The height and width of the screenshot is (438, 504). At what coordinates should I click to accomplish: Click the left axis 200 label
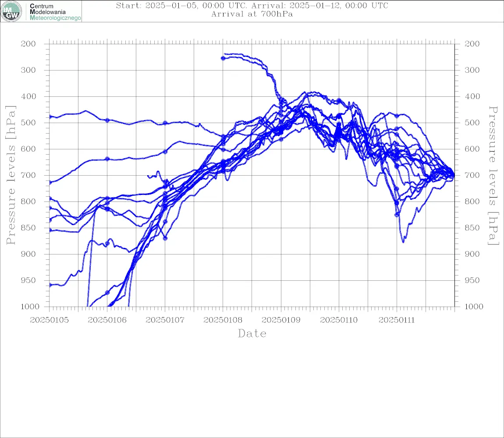click(x=28, y=44)
